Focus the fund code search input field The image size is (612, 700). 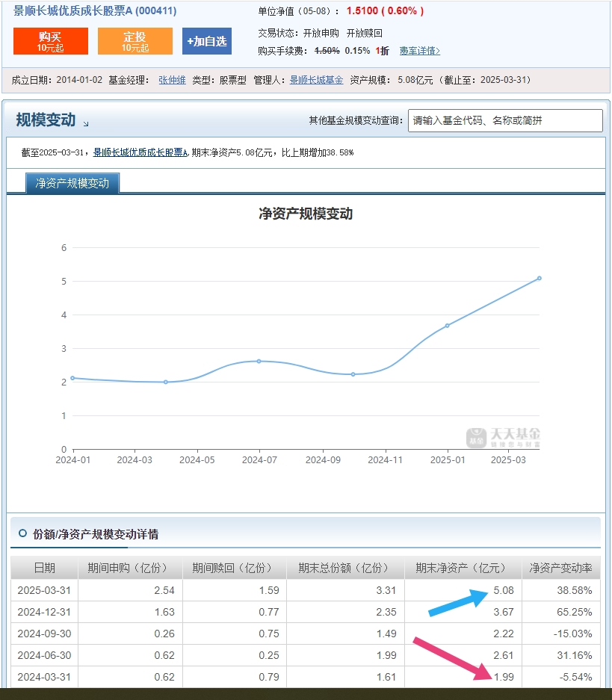tap(505, 120)
